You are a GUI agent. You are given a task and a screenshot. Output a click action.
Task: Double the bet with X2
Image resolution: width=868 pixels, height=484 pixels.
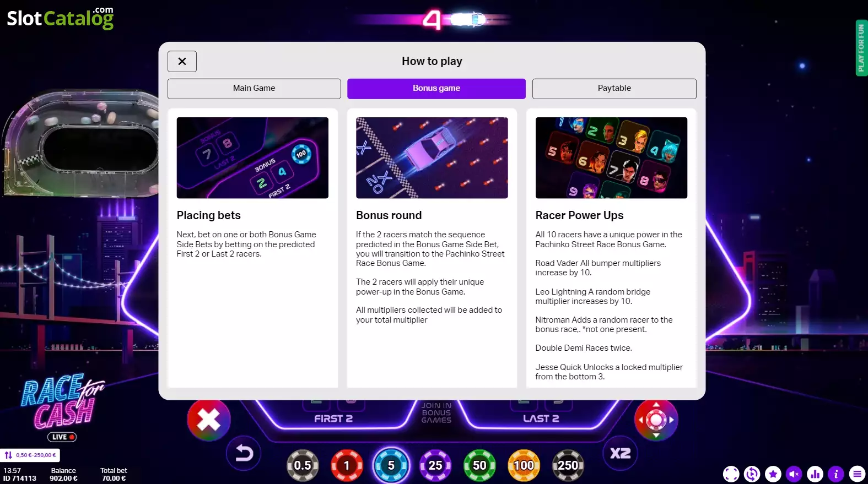click(621, 453)
